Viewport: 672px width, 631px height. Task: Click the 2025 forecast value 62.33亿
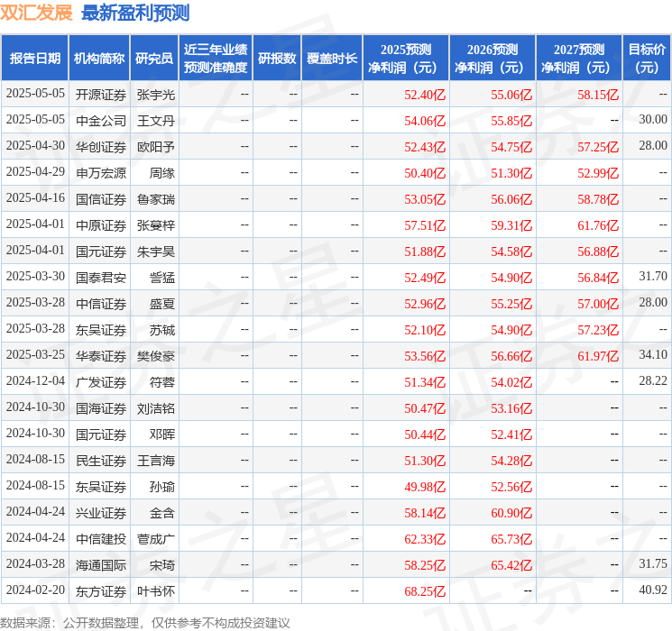pos(425,539)
